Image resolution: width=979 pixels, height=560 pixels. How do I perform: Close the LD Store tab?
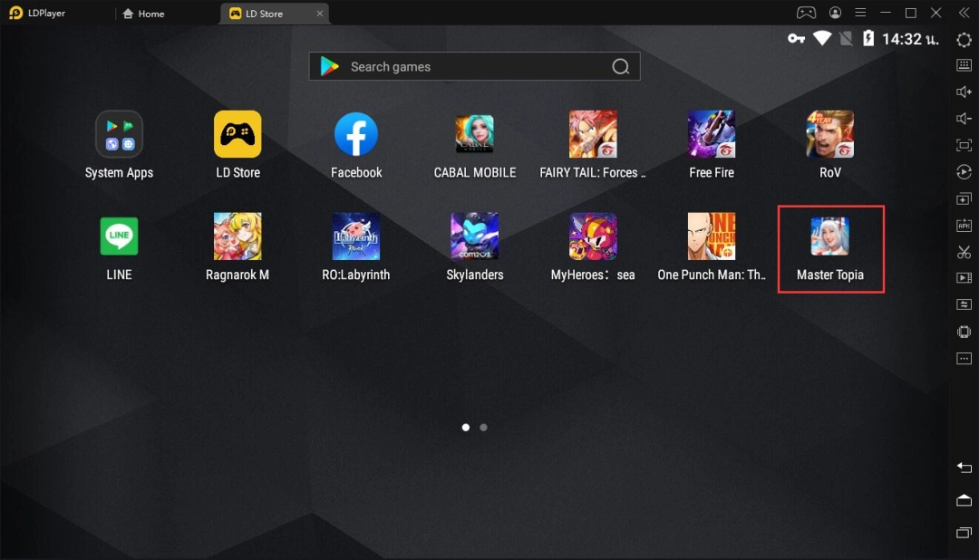(318, 14)
